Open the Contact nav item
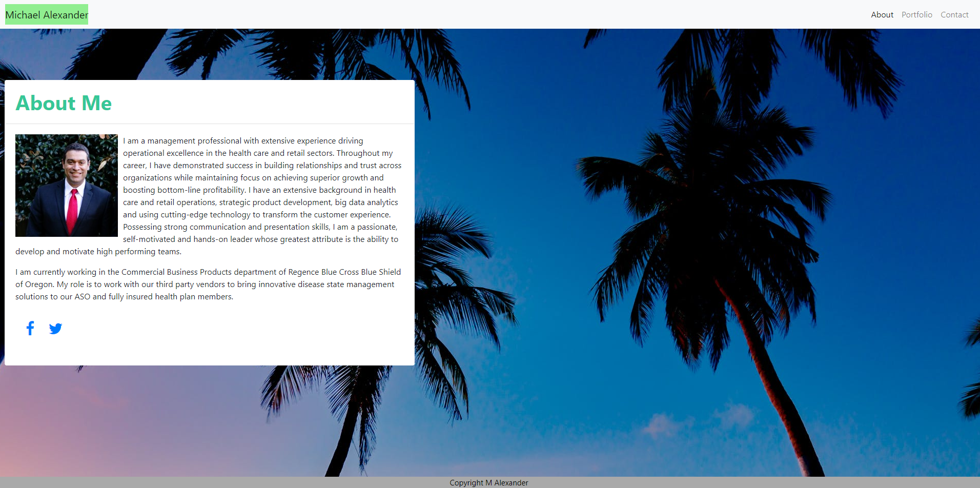Screen dimensions: 980x488 954,15
